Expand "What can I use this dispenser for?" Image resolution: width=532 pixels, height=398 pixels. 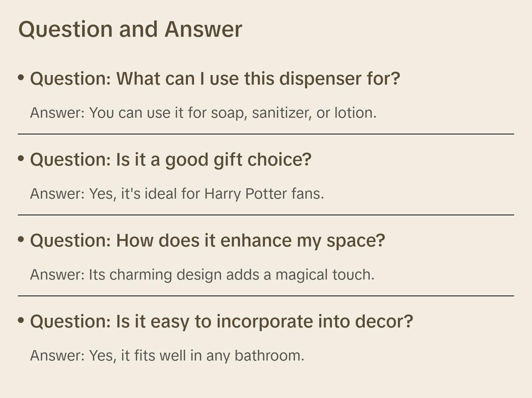pyautogui.click(x=215, y=79)
